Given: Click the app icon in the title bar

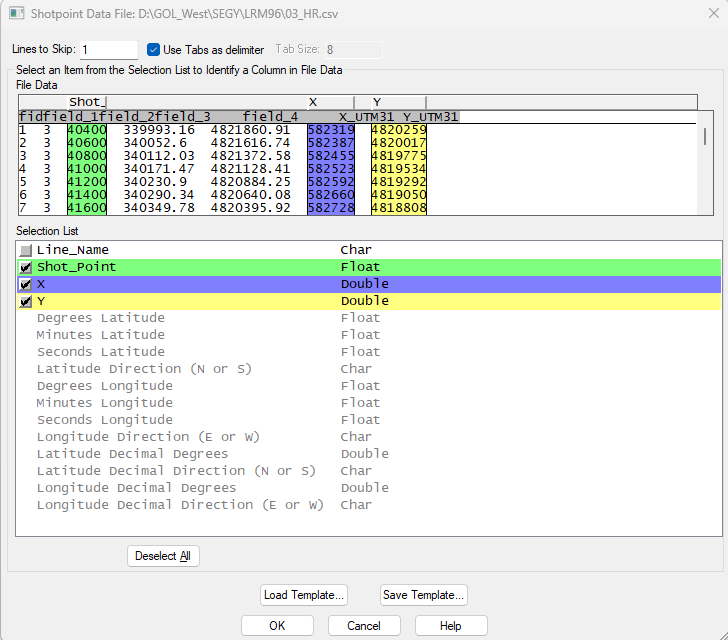Looking at the screenshot, I should (13, 14).
